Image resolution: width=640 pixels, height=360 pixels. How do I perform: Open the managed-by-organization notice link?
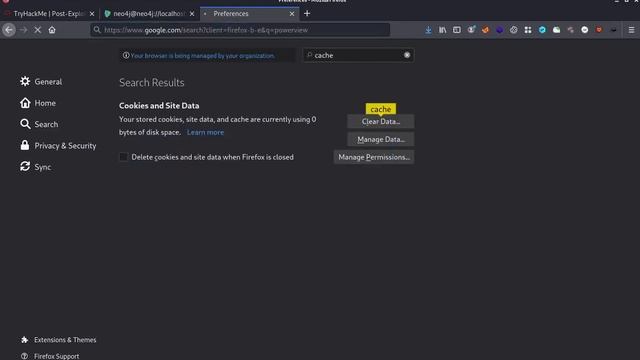(202, 56)
